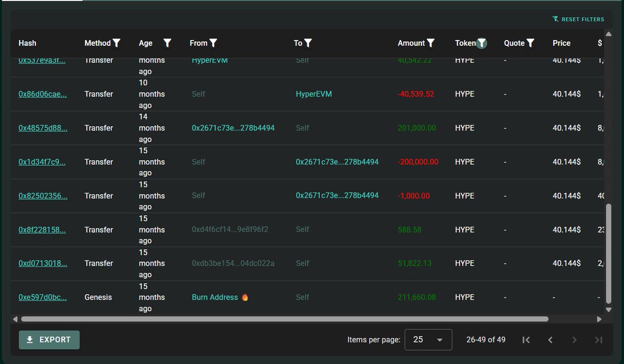Click amount 211,660.08
The height and width of the screenshot is (364, 624).
417,297
